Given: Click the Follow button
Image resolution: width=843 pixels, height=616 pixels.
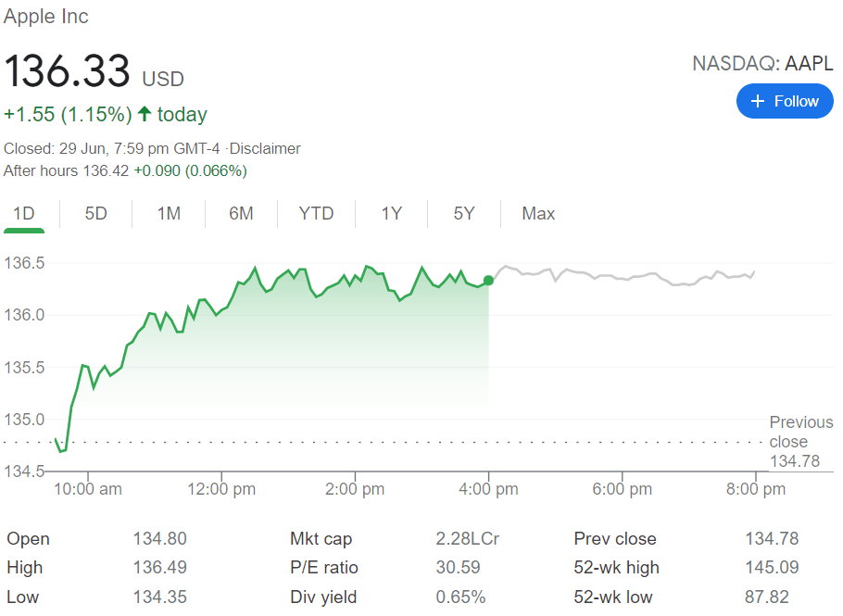Looking at the screenshot, I should tap(784, 101).
